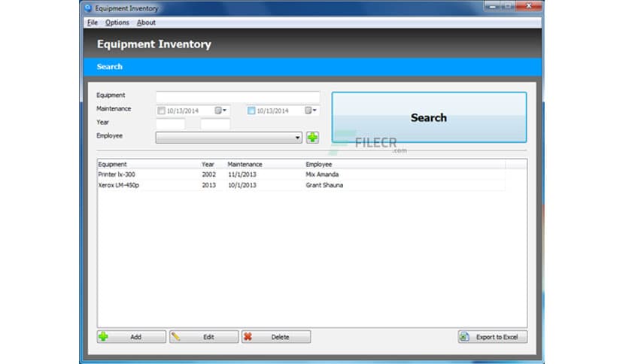Viewport: 629px width, 364px height.
Task: Click the Grant Shauna employee cell
Action: (x=324, y=185)
